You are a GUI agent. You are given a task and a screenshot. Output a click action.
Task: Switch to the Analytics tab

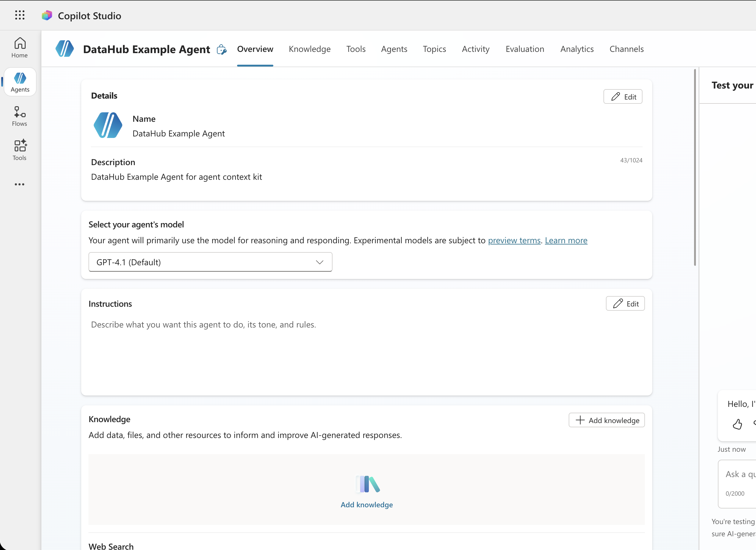click(x=577, y=49)
